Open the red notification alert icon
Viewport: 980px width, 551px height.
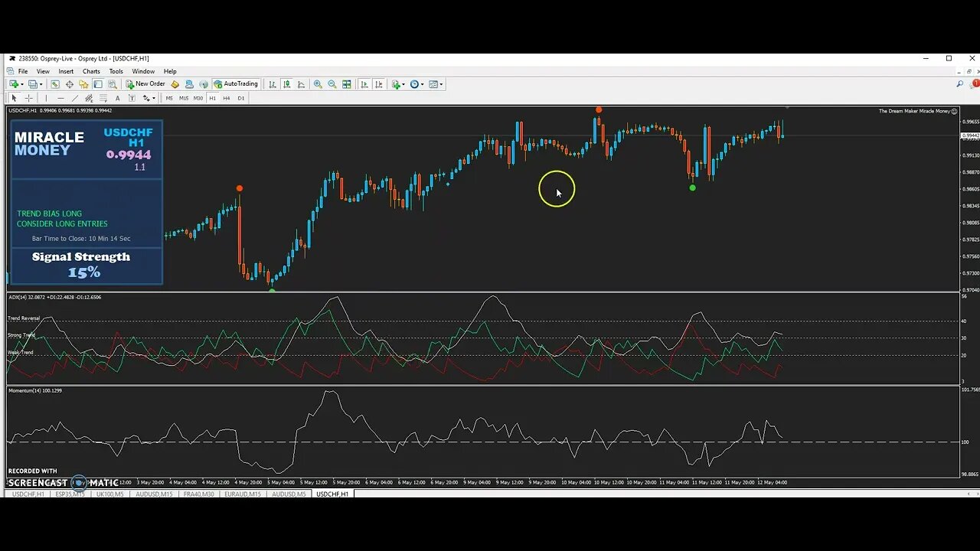[975, 83]
